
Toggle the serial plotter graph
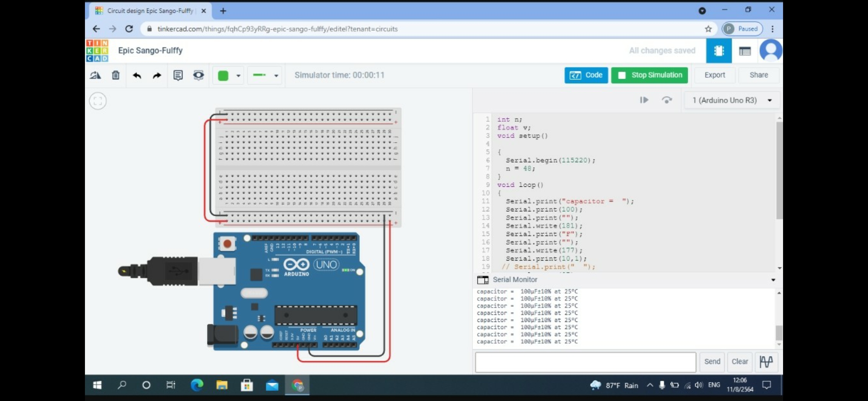point(766,362)
